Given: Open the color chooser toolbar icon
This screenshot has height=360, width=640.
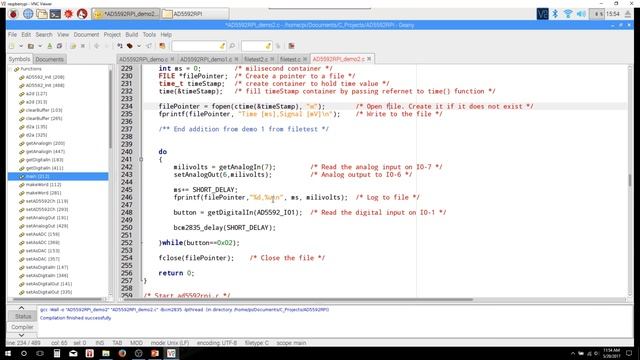Looking at the screenshot, I should point(162,46).
